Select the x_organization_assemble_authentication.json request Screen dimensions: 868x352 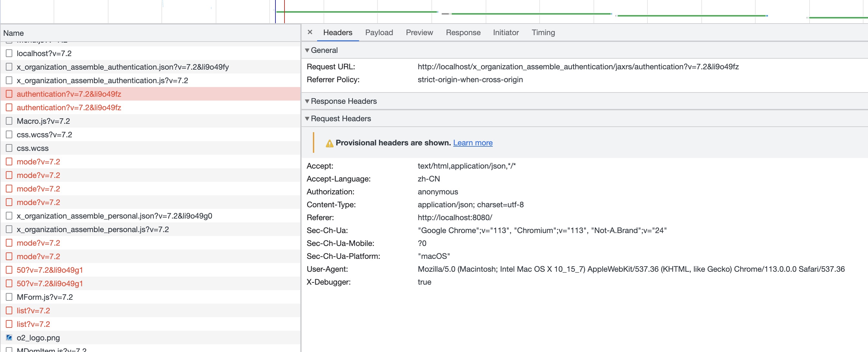(123, 67)
